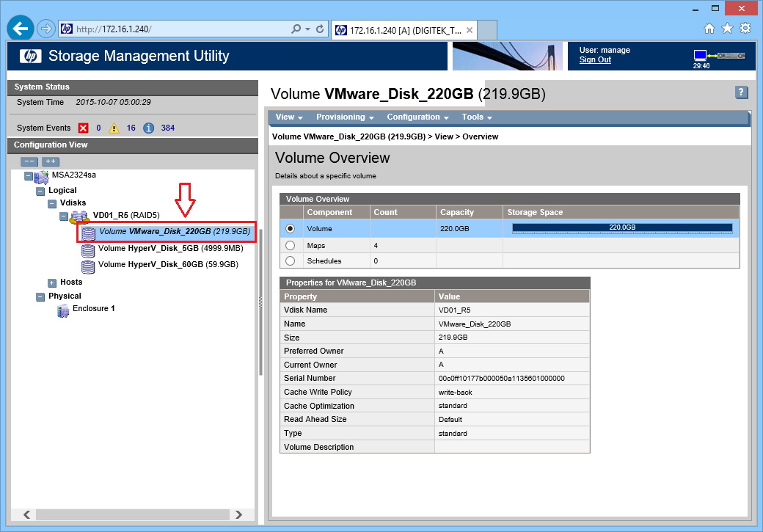Viewport: 763px width, 532px height.
Task: Collapse the Vdisks tree node
Action: [x=52, y=203]
